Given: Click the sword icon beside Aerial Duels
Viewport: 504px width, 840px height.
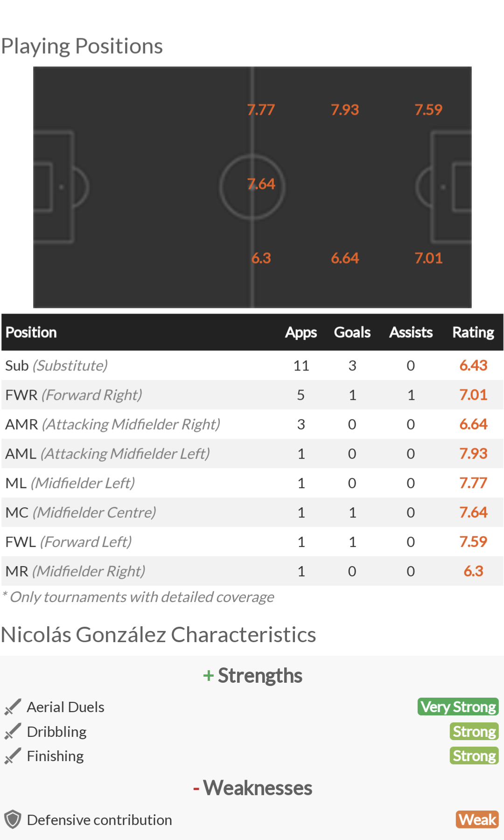Looking at the screenshot, I should (x=13, y=707).
